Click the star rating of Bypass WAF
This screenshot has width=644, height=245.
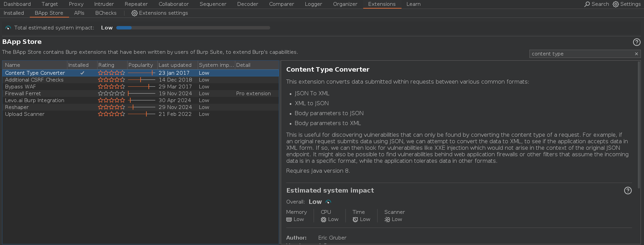click(111, 87)
